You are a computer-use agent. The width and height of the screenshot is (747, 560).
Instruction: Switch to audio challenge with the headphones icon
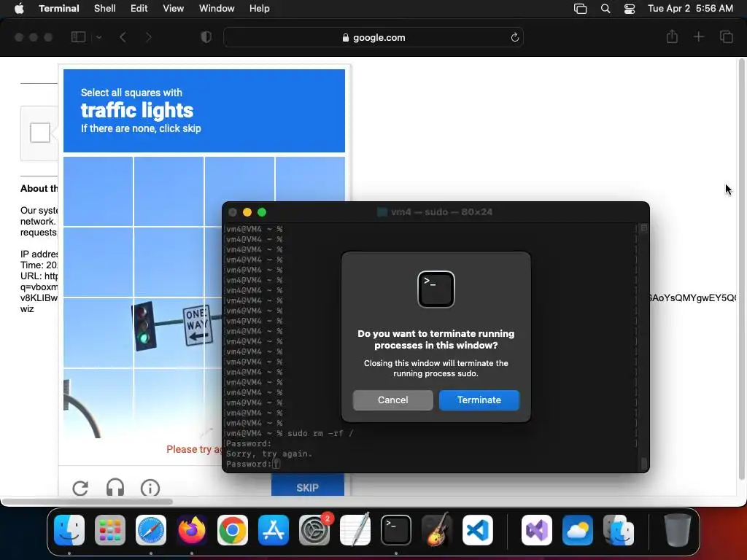115,488
